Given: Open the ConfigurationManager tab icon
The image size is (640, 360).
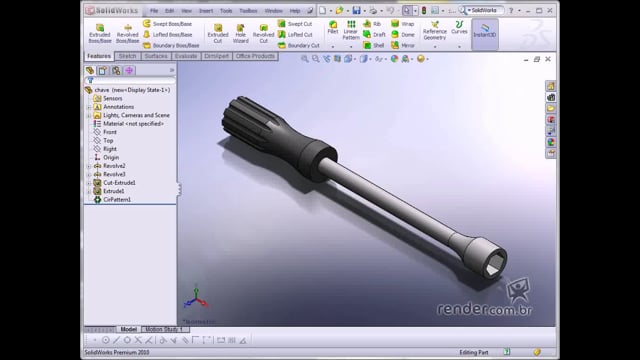Looking at the screenshot, I should click(x=116, y=70).
